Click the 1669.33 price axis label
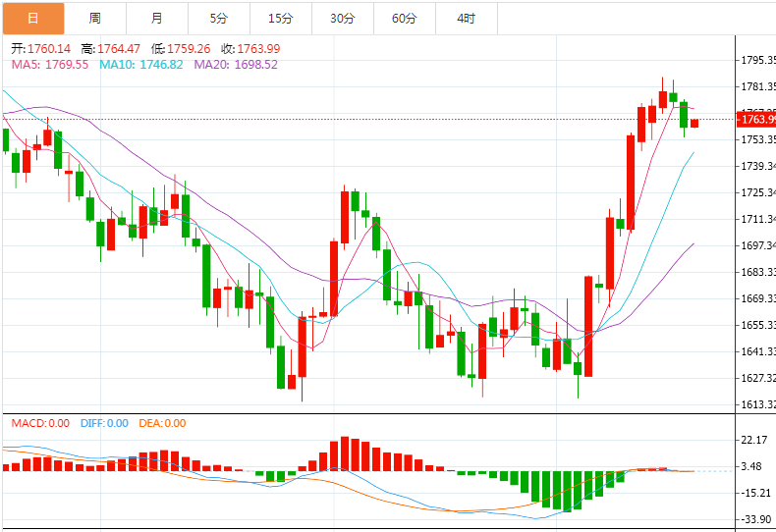The width and height of the screenshot is (776, 532). 757,298
